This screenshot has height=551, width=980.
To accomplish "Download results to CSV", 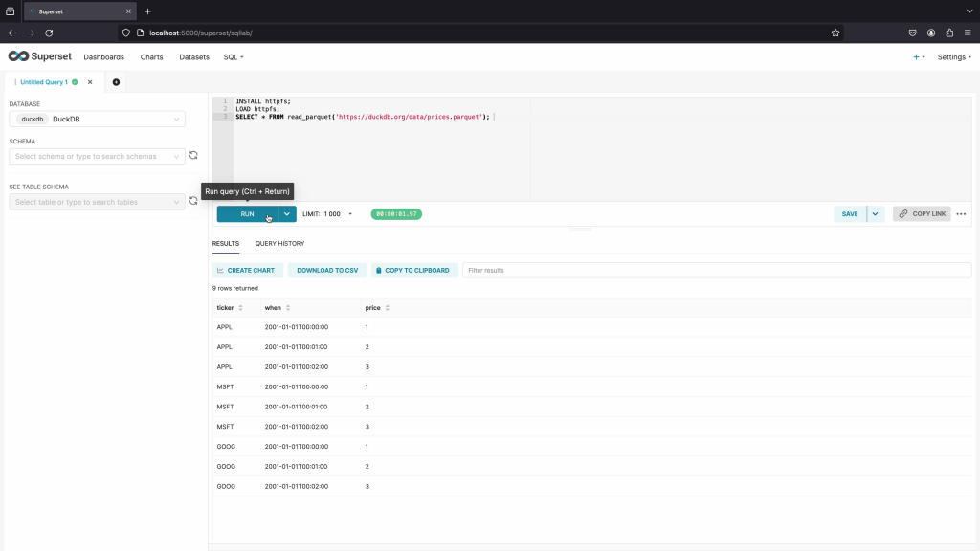I will point(326,271).
